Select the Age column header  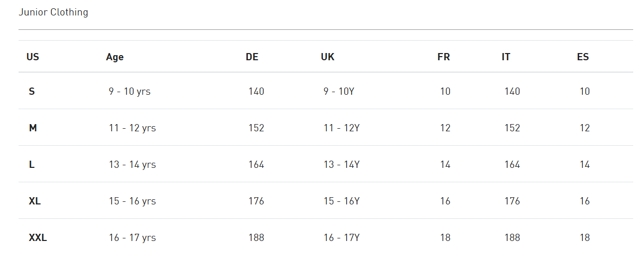point(115,57)
